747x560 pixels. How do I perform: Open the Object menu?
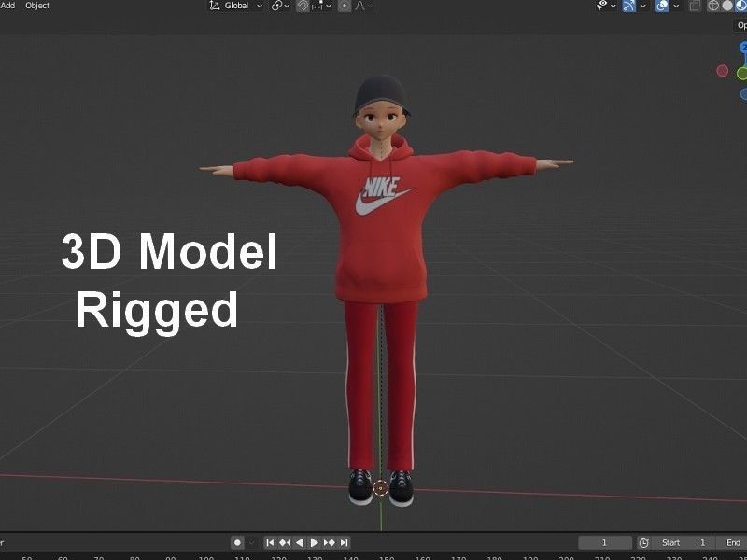point(35,5)
